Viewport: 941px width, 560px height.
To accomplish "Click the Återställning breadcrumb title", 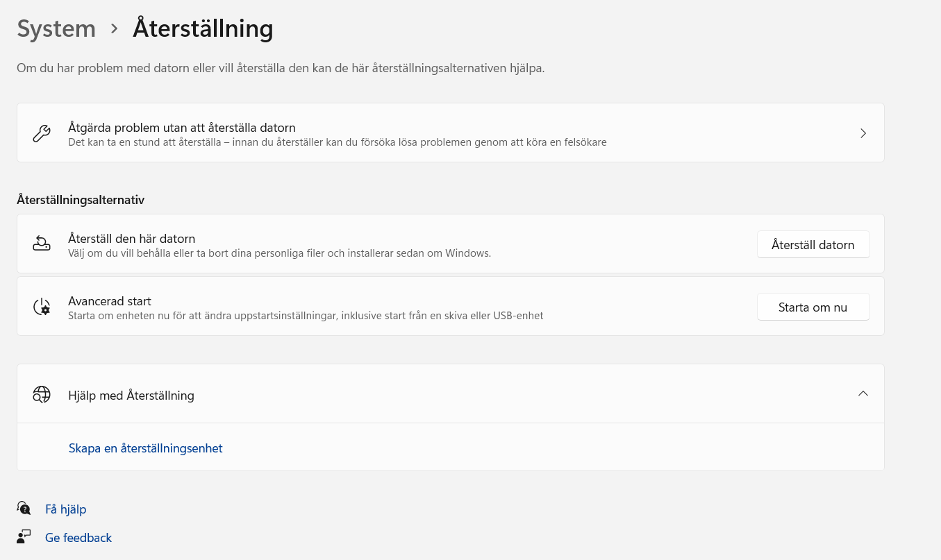I will tap(203, 29).
